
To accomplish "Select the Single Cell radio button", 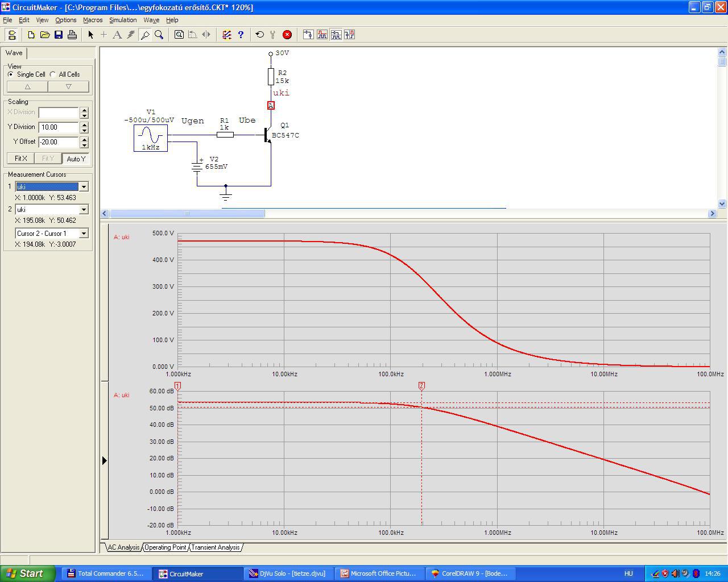I will pos(11,74).
